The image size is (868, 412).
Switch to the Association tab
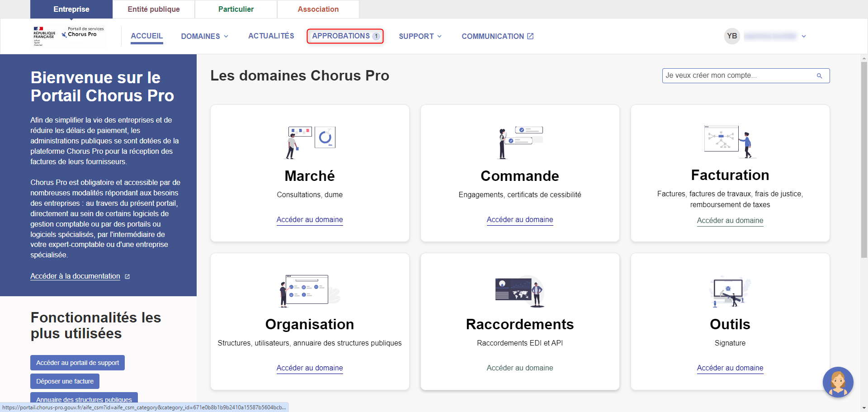click(x=318, y=9)
